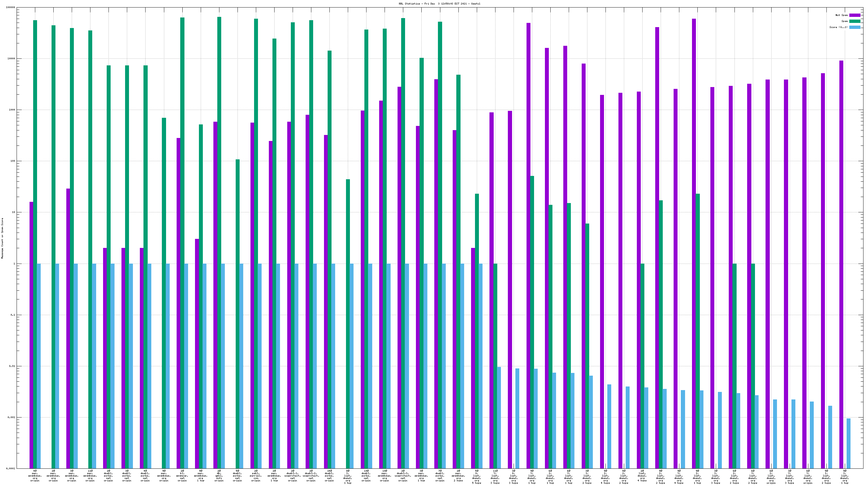
Task: Click the Score (0..1) legend text
Action: (x=838, y=27)
